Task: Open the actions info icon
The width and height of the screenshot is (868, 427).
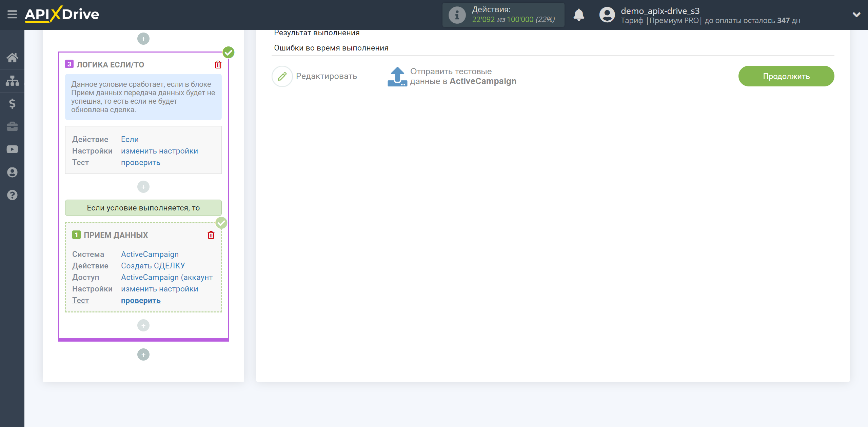Action: click(457, 15)
